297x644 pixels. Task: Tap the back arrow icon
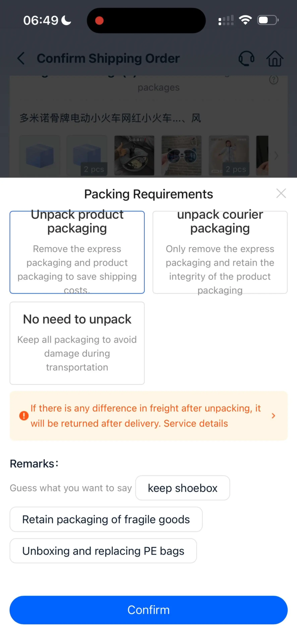click(21, 59)
